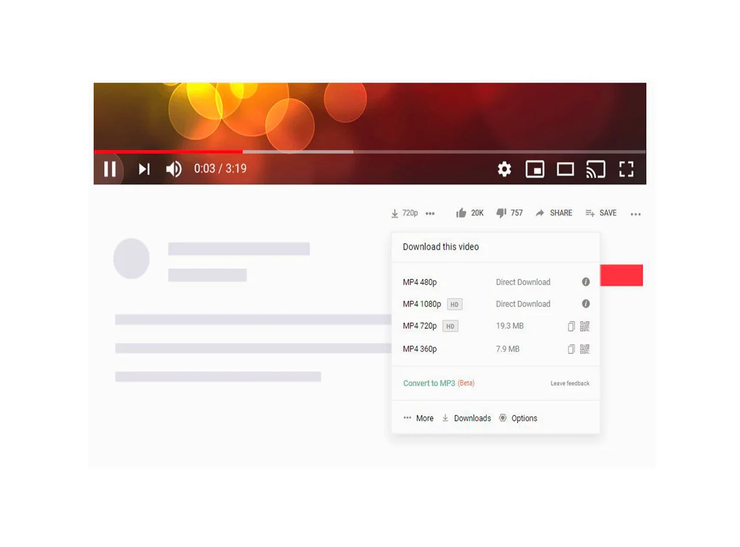Image resolution: width=740 pixels, height=547 pixels.
Task: Click the 19.3 MB file size
Action: 510,326
